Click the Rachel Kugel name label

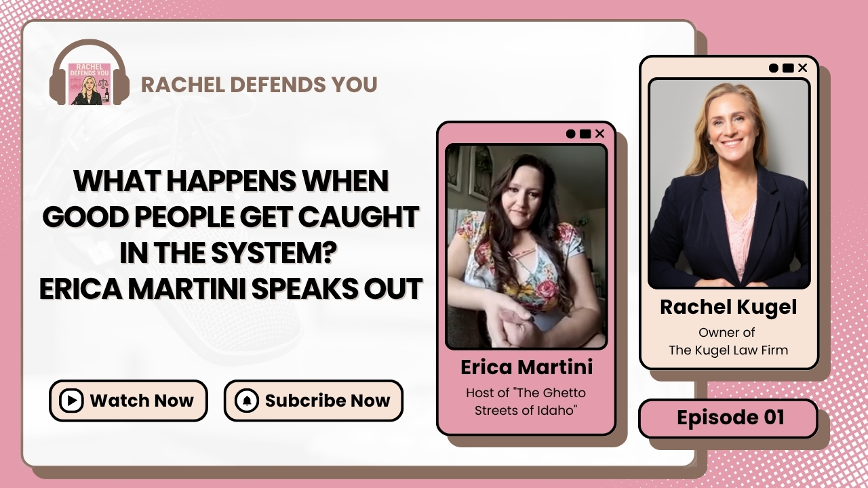[x=728, y=307]
